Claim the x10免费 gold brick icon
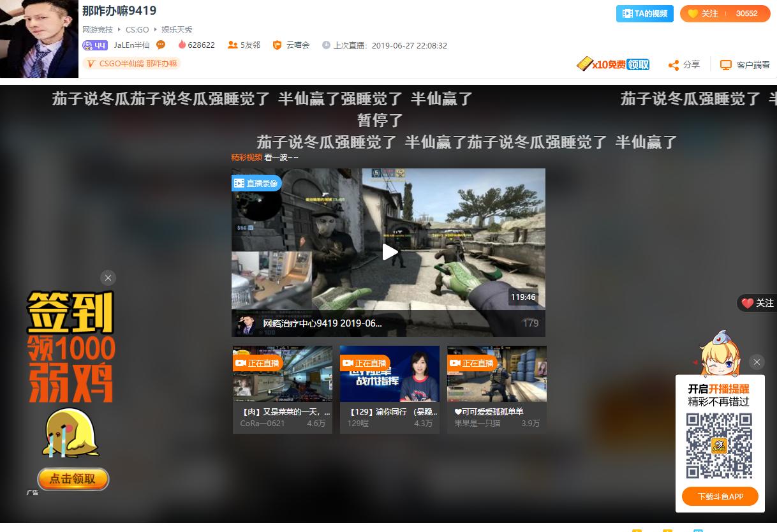The height and width of the screenshot is (532, 777). [586, 64]
